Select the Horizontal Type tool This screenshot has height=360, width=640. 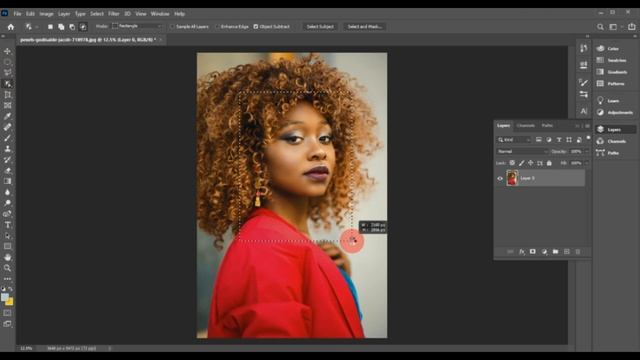7,225
